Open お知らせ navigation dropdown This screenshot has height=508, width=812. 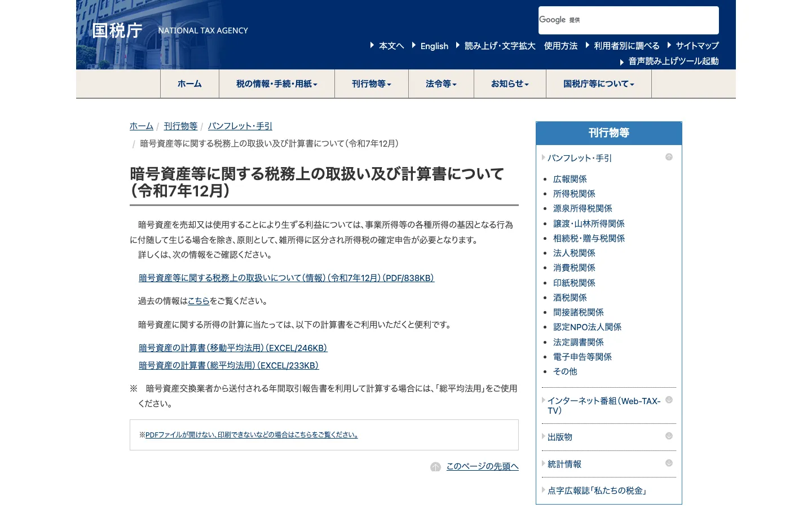click(510, 84)
